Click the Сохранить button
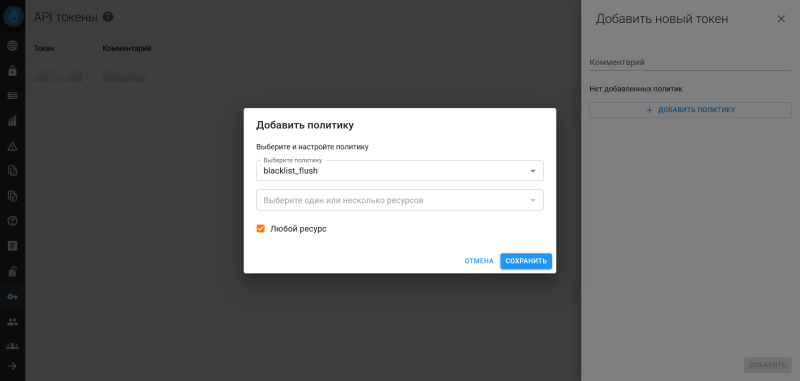This screenshot has width=800, height=381. (526, 261)
